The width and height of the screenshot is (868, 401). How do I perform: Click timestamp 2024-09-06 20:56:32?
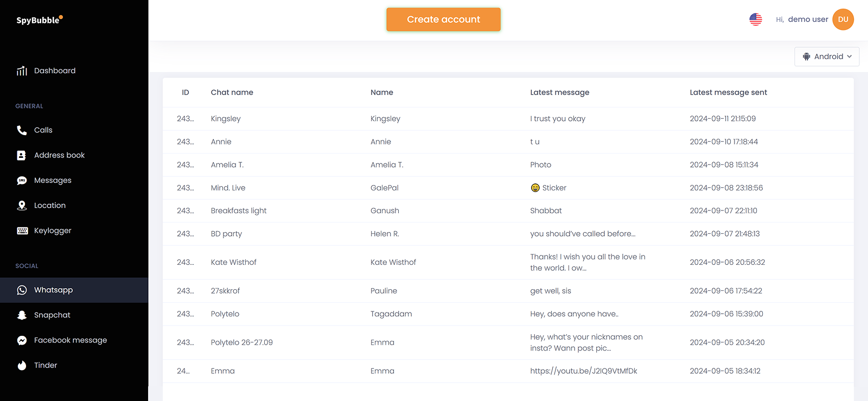tap(727, 262)
